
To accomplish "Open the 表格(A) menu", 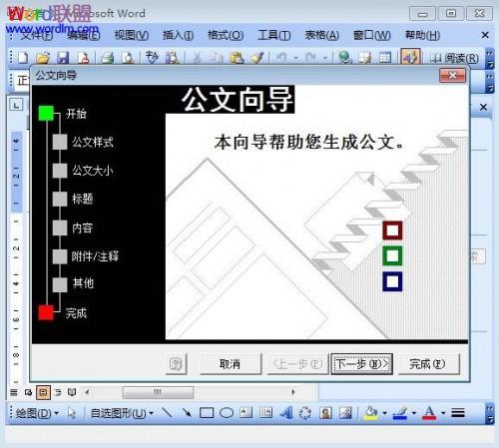I will [322, 35].
